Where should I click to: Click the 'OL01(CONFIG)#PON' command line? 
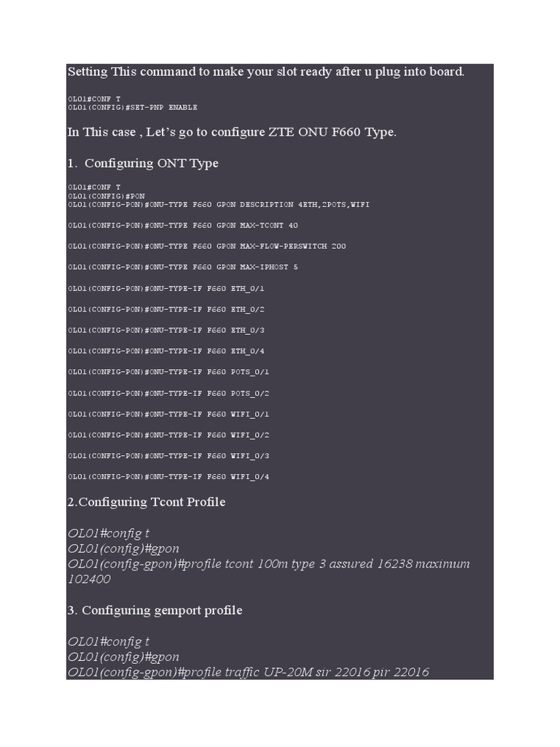pos(106,196)
